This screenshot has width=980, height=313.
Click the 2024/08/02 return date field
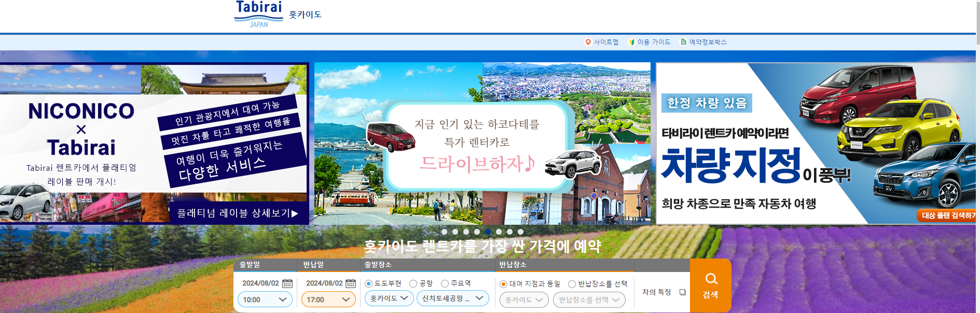pos(324,283)
